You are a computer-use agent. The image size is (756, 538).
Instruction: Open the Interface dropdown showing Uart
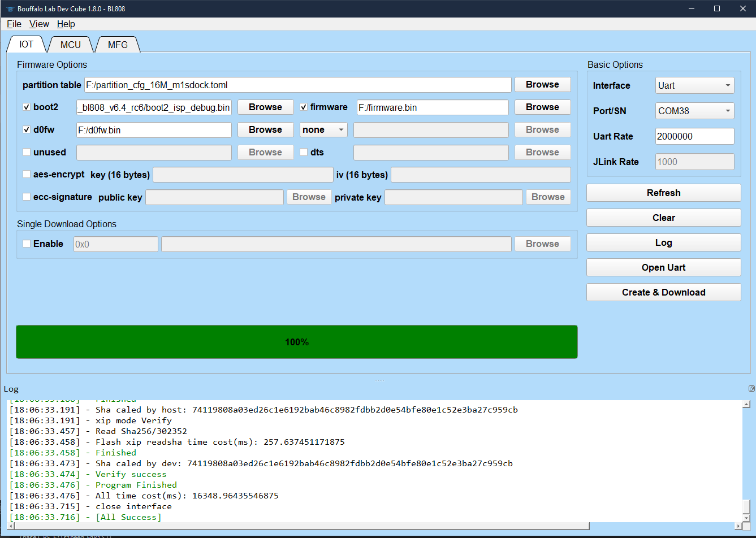pos(694,85)
